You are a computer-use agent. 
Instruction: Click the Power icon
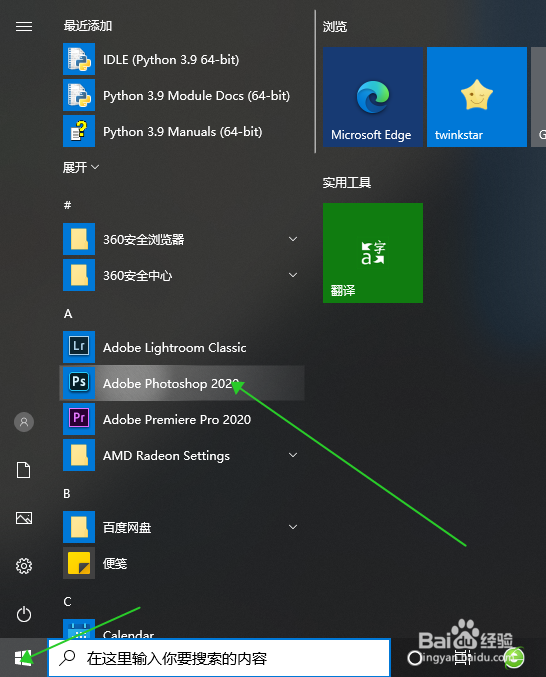(x=24, y=614)
